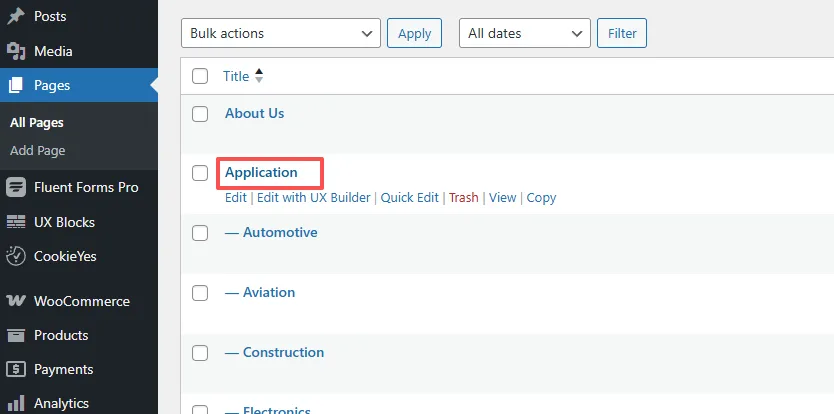The height and width of the screenshot is (414, 834).
Task: Click the CookieYes cookie icon
Action: tap(15, 256)
